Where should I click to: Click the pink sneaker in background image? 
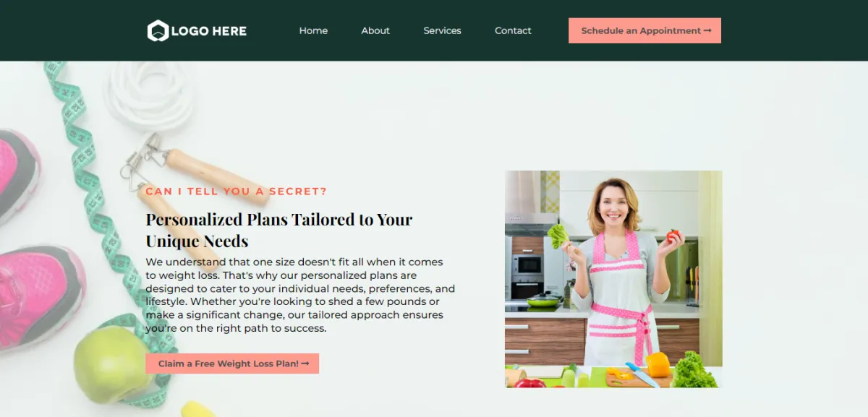click(x=40, y=296)
